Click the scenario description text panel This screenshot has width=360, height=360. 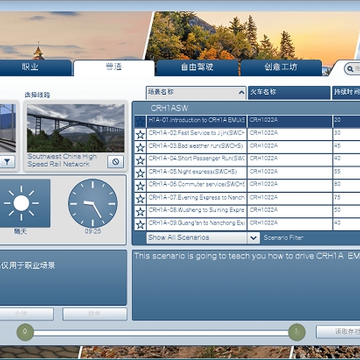coord(246,285)
